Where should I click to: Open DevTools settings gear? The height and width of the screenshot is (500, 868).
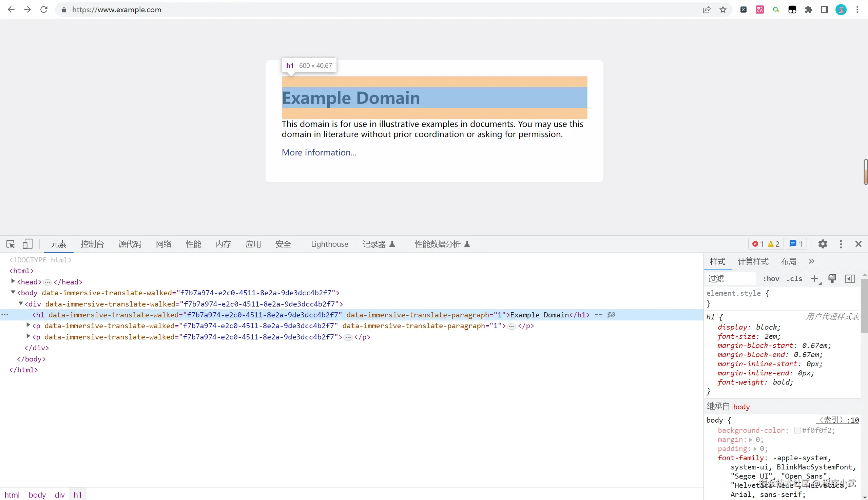tap(823, 244)
